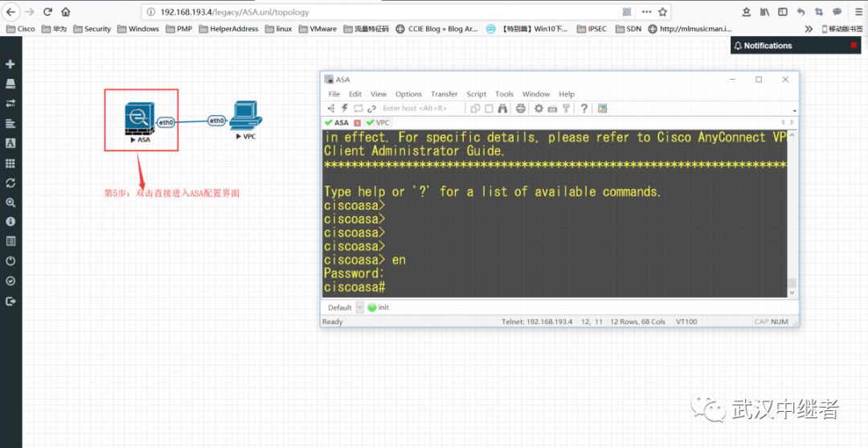Viewport: 868px width, 448px height.
Task: Open the View menu
Action: click(x=379, y=94)
